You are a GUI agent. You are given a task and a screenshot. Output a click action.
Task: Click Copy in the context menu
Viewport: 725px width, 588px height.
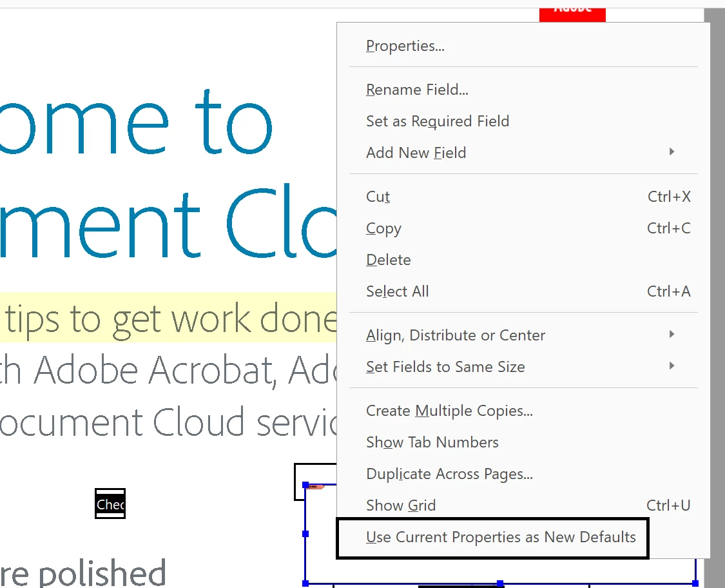pyautogui.click(x=523, y=228)
